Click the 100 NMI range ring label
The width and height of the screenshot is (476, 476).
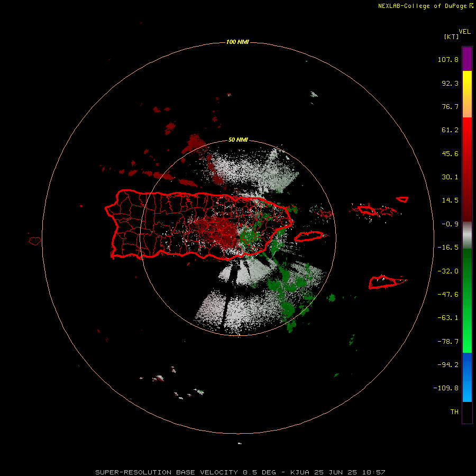coord(237,42)
